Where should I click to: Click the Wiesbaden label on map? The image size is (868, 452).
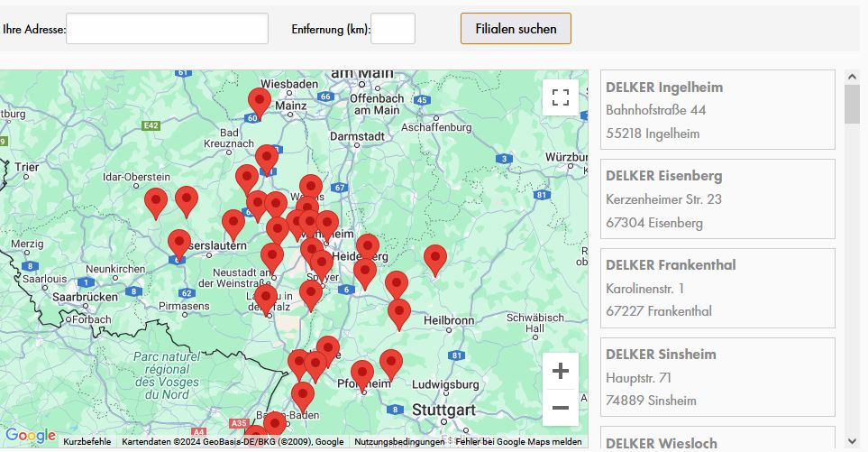[x=289, y=84]
